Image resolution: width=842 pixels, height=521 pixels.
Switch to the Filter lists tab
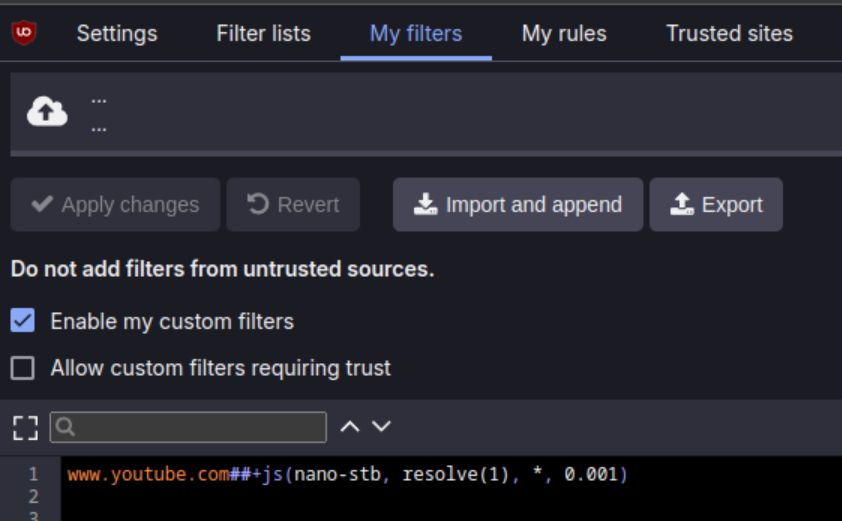tap(263, 34)
